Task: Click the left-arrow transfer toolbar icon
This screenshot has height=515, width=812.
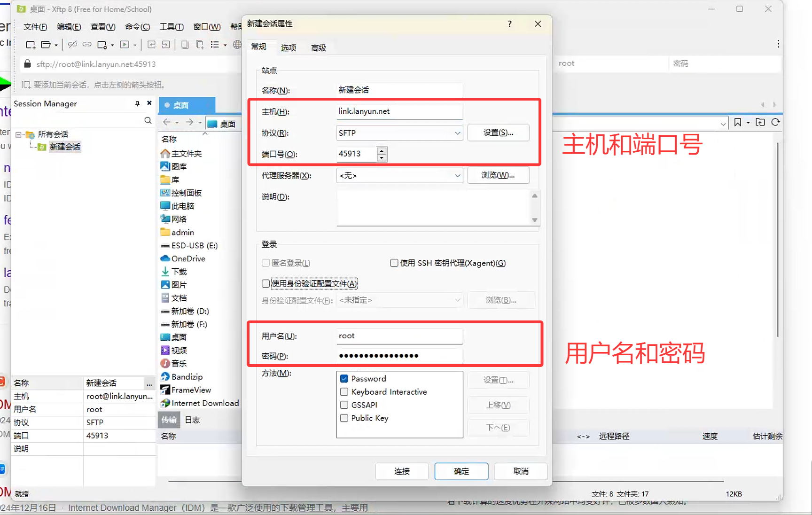Action: pos(151,45)
